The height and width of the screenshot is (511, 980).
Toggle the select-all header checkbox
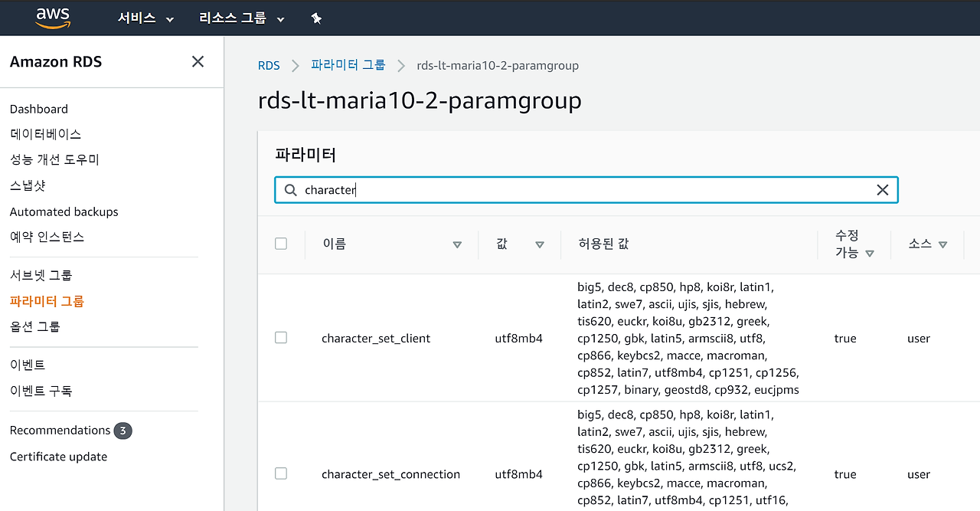281,244
